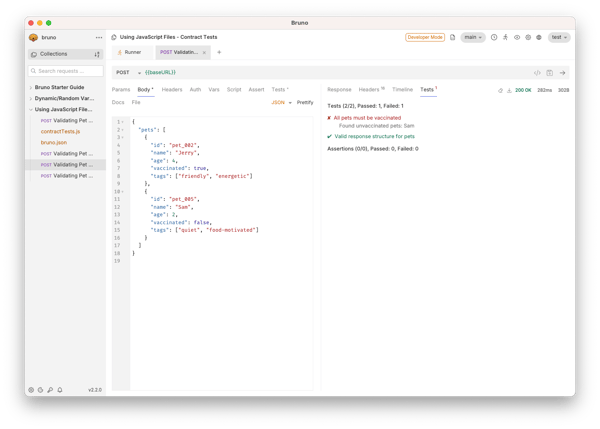This screenshot has width=600, height=429.
Task: Open the test environment dropdown
Action: pos(559,37)
